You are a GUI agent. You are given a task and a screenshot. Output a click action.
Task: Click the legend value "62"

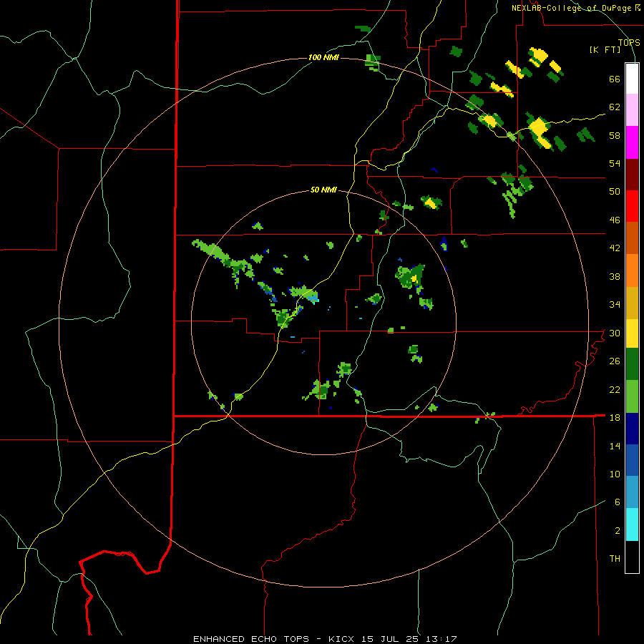[x=615, y=107]
